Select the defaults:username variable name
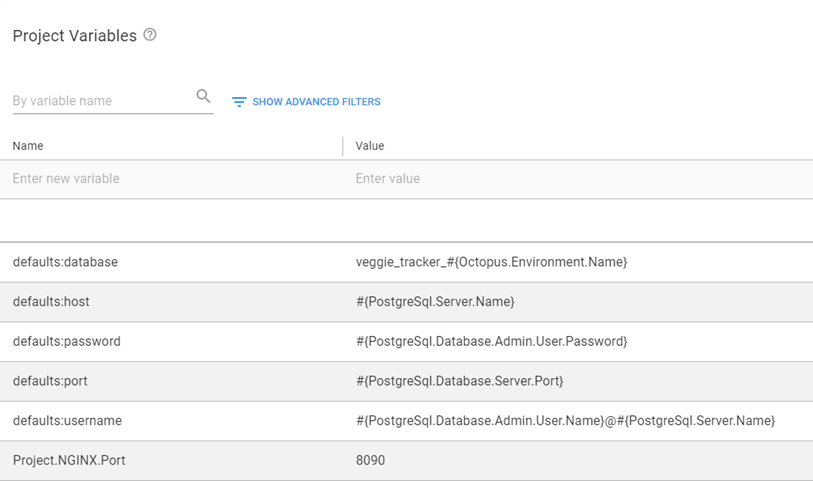This screenshot has height=481, width=813. tap(67, 421)
